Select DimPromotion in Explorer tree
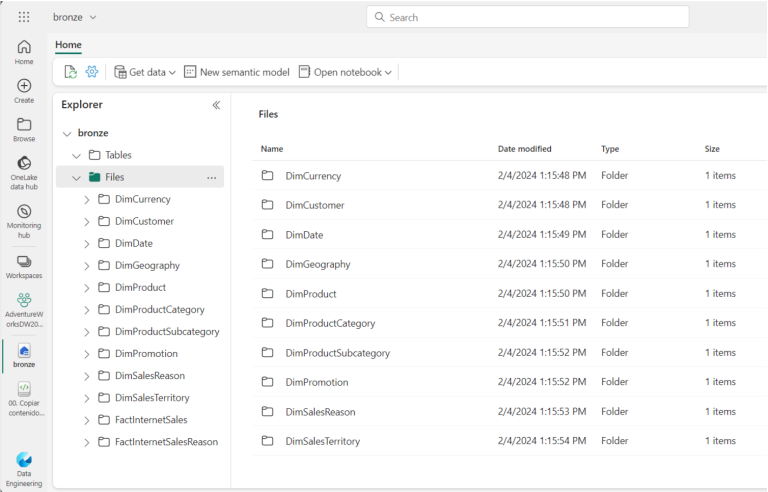Image resolution: width=768 pixels, height=492 pixels. (x=146, y=353)
